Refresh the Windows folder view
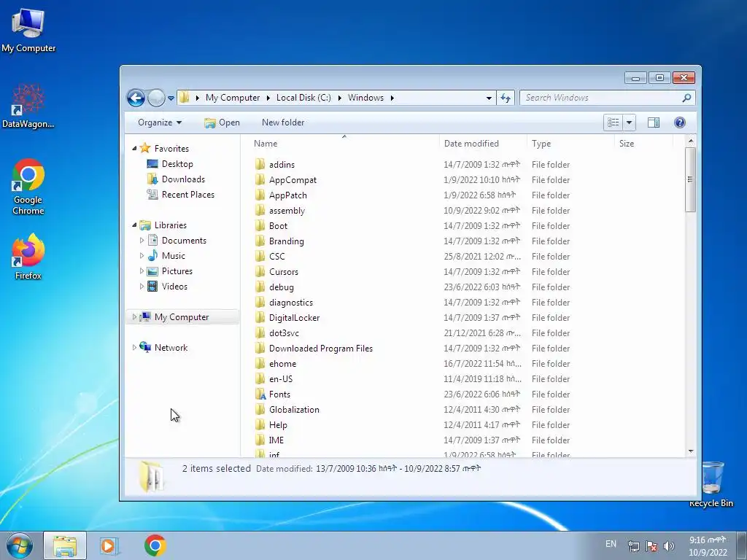The width and height of the screenshot is (747, 560). [x=505, y=98]
